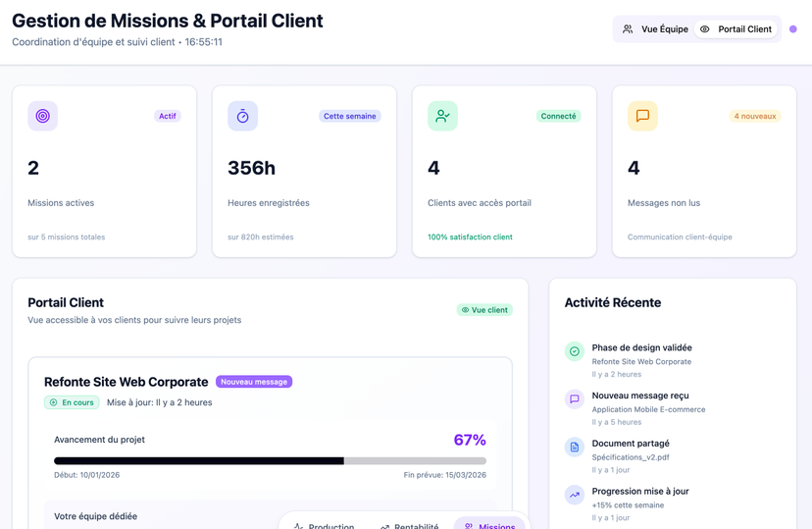
Task: Click the En cours status badge
Action: (x=72, y=402)
